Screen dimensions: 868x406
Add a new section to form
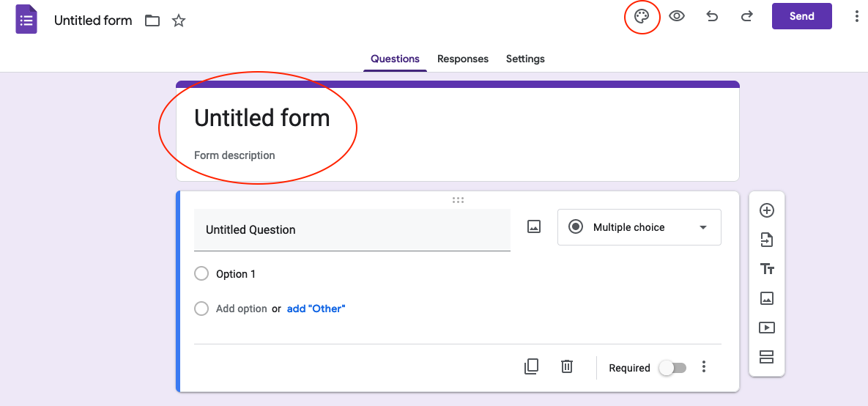[767, 357]
